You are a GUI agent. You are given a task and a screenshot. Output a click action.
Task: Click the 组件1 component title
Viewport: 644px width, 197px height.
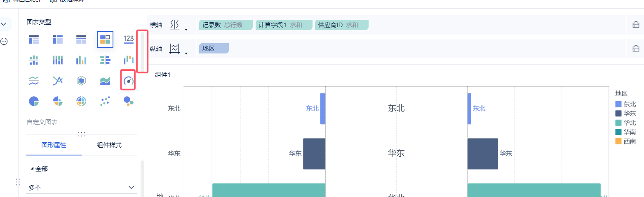162,74
